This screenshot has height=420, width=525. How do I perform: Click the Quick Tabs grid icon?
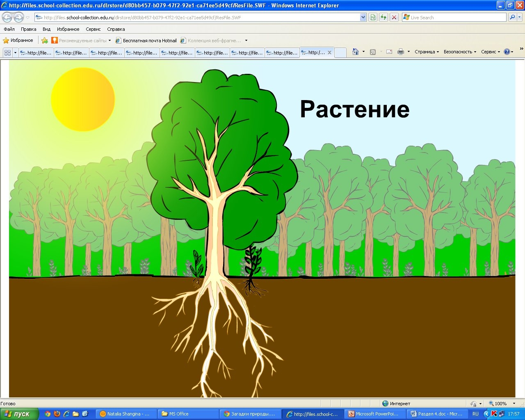(7, 52)
